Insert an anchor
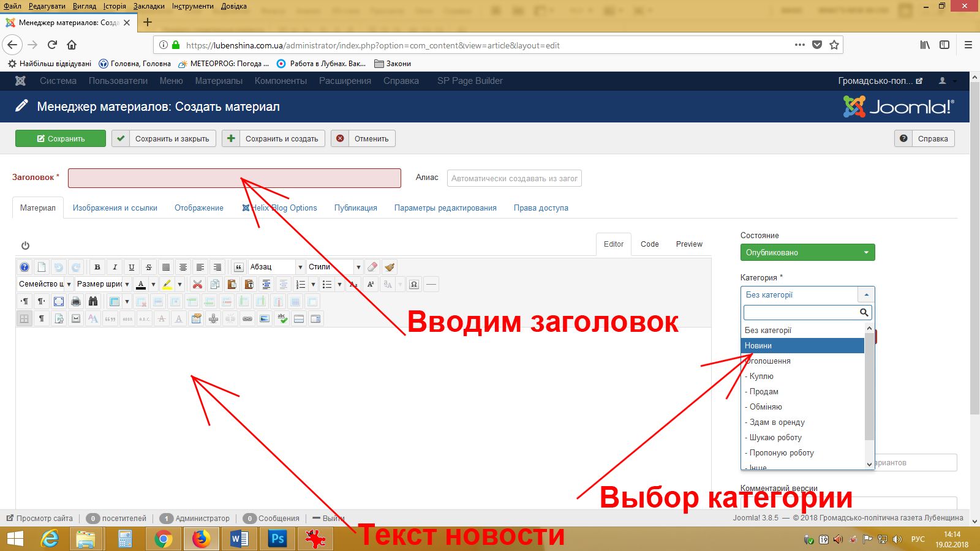Image resolution: width=980 pixels, height=551 pixels. coord(213,318)
